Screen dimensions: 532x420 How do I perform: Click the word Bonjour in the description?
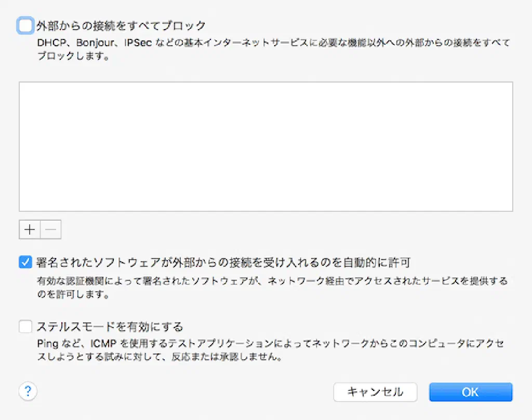(94, 43)
